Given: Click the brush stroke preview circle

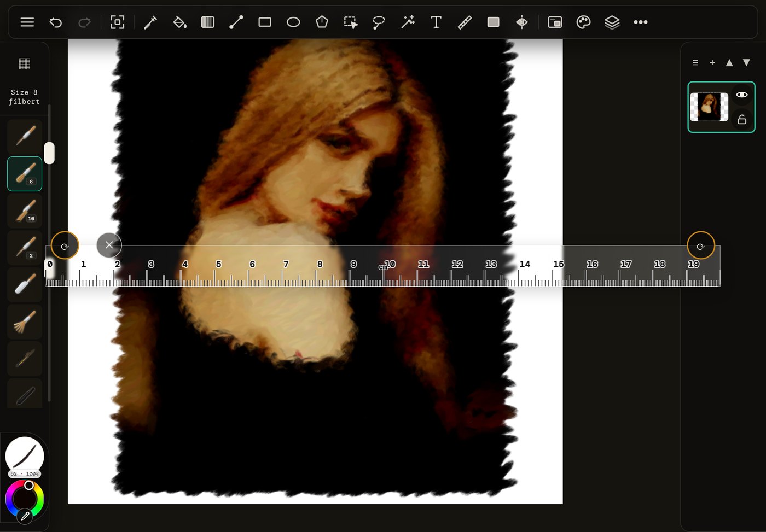Looking at the screenshot, I should click(25, 455).
